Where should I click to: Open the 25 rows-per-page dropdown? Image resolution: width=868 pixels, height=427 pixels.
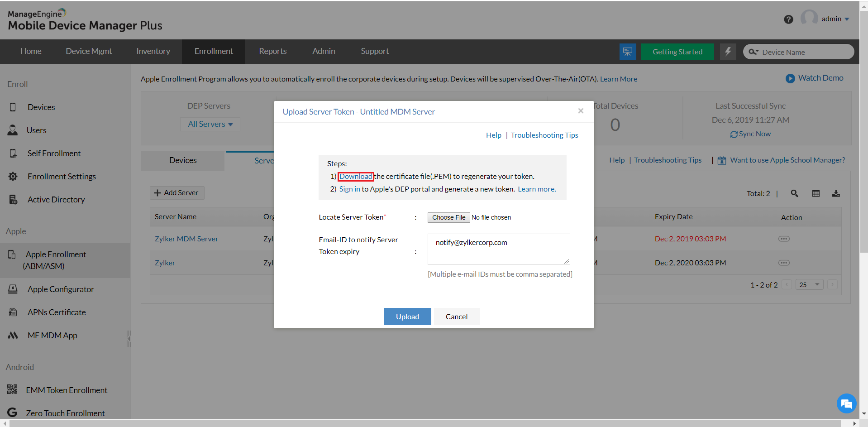point(810,285)
